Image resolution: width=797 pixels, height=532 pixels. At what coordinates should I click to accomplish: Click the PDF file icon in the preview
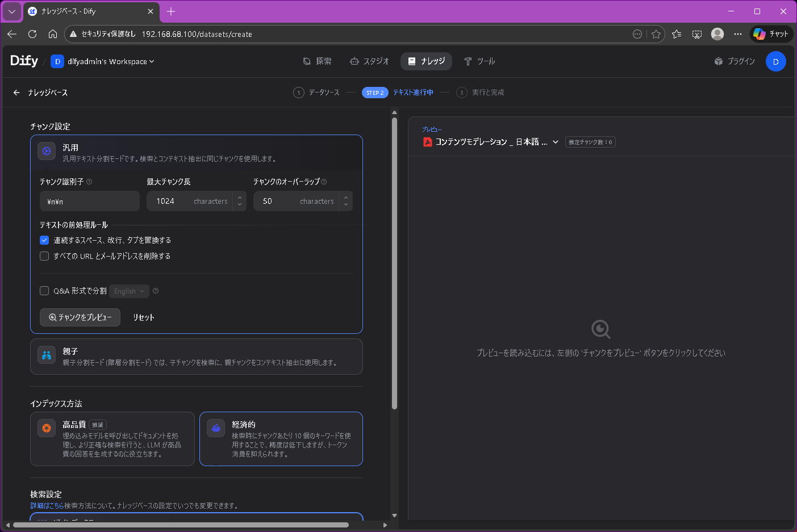[x=427, y=142]
